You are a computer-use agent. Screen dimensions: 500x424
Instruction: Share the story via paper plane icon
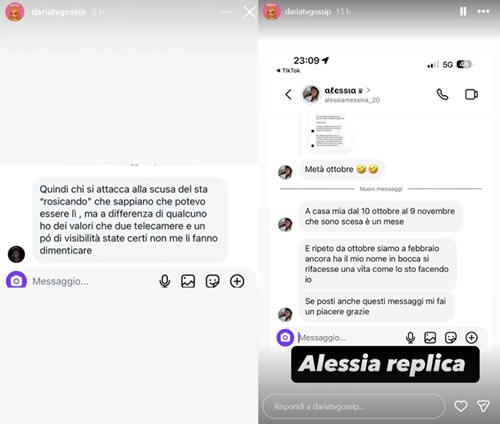point(483,406)
